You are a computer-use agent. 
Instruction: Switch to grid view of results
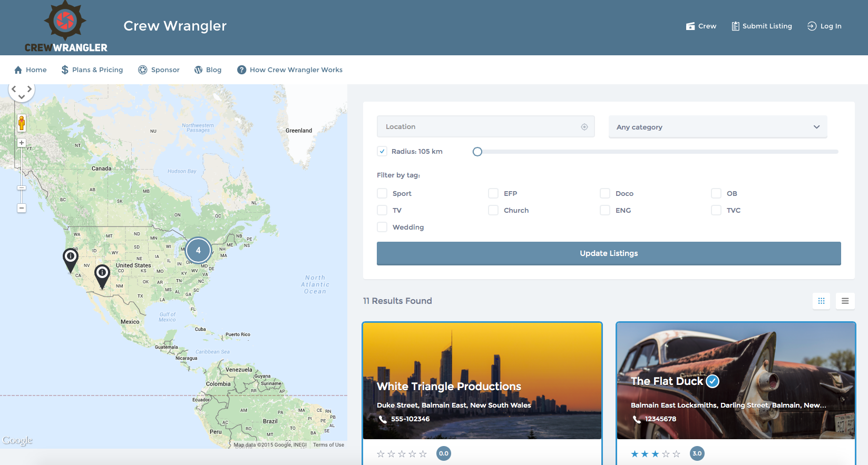(x=821, y=301)
